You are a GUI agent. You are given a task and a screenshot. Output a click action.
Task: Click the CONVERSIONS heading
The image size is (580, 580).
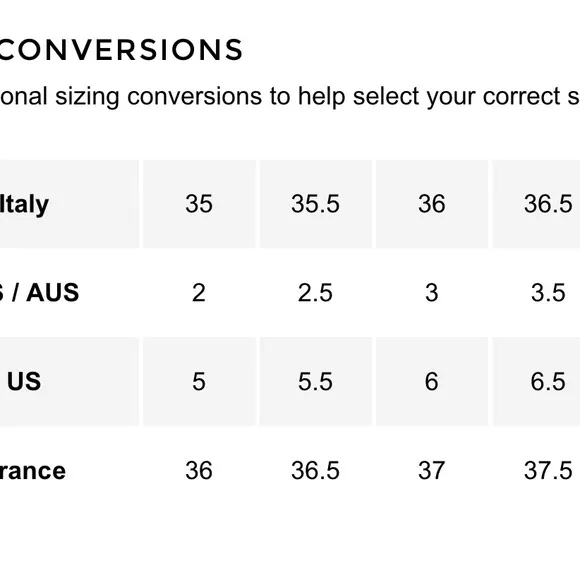(121, 50)
